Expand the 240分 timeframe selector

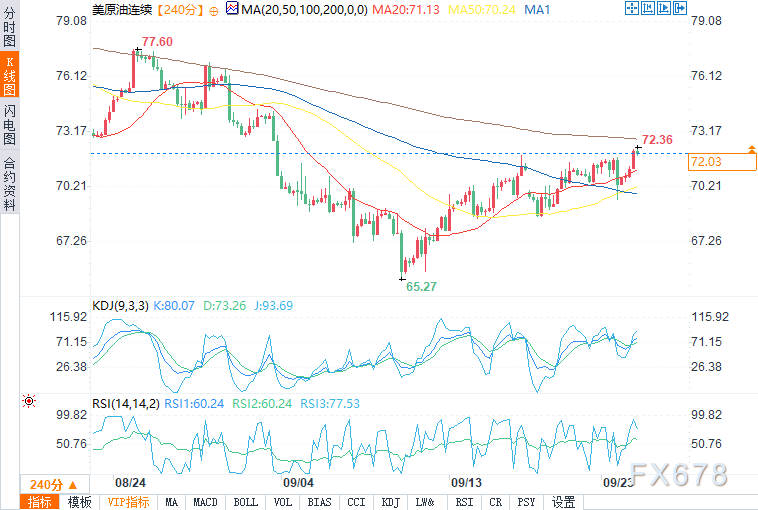click(x=54, y=484)
